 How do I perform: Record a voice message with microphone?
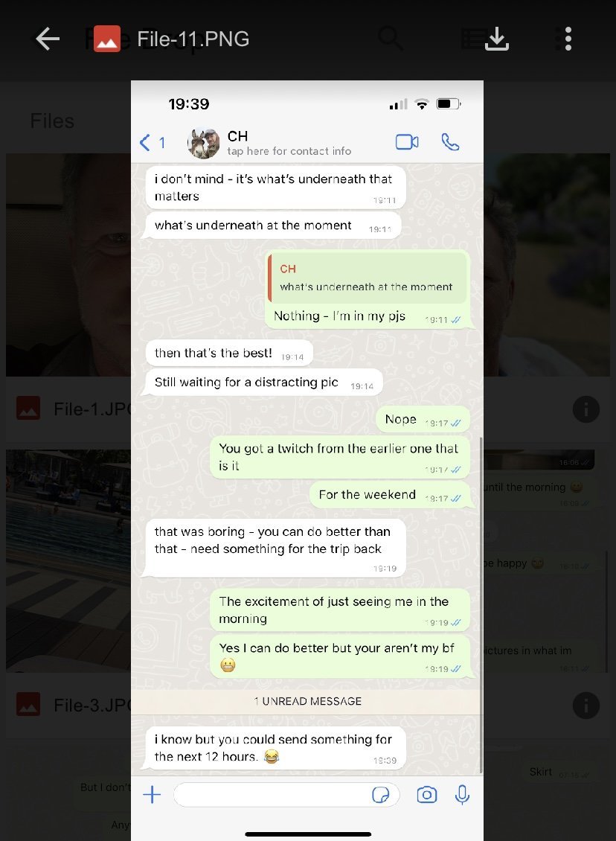[462, 794]
